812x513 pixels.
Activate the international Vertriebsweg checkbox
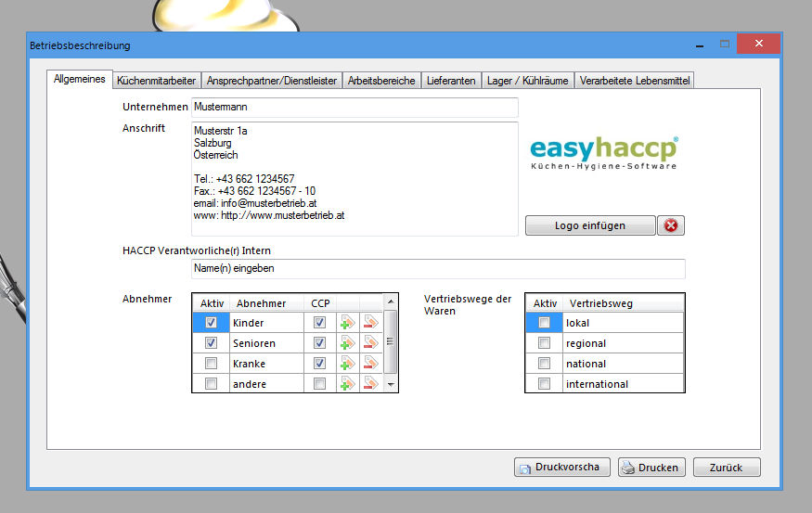point(544,383)
